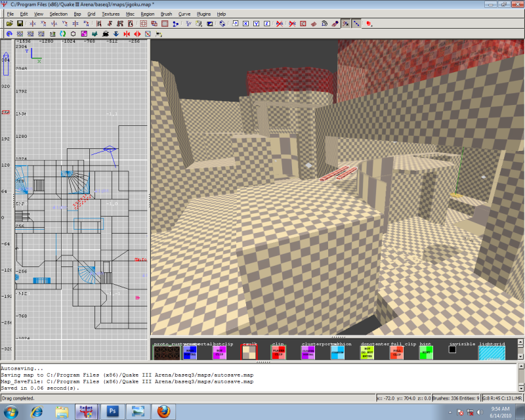Viewport: 525px width, 420px height.
Task: Apply CSG Merge to selection
Action: pyautogui.click(x=154, y=24)
